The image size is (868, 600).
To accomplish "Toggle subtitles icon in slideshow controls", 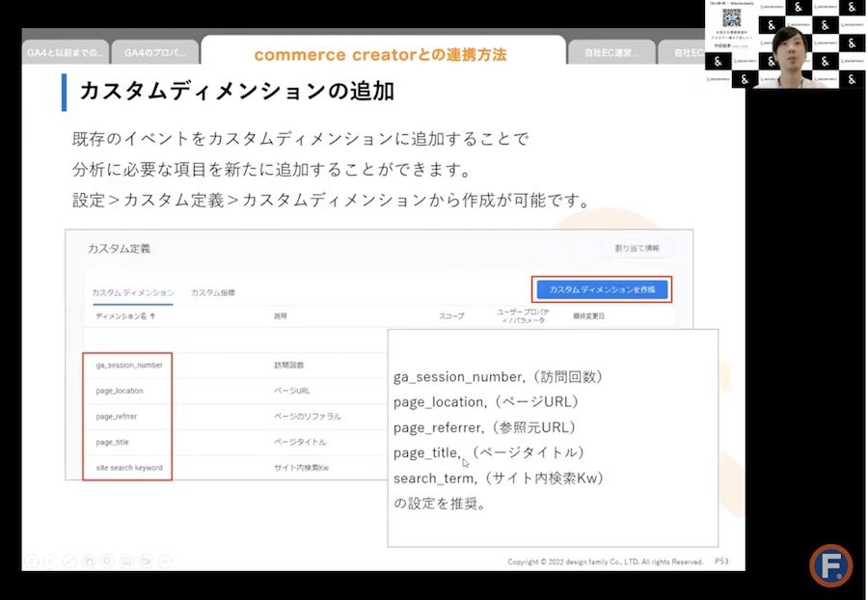I will pyautogui.click(x=126, y=561).
